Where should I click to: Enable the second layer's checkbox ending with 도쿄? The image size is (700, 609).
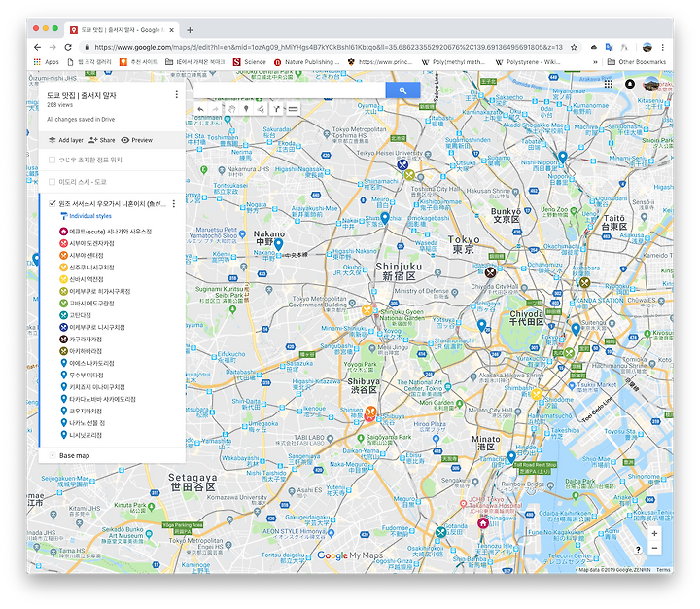pos(52,182)
